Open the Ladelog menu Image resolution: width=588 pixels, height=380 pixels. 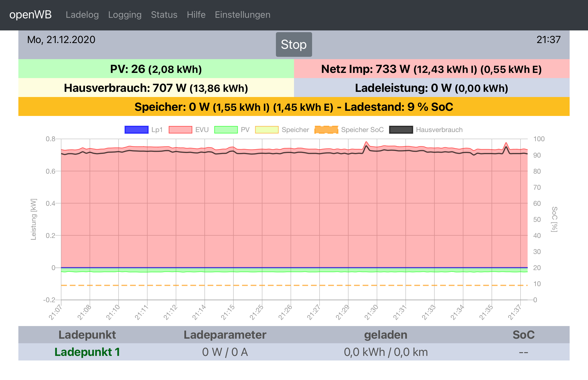click(x=82, y=15)
